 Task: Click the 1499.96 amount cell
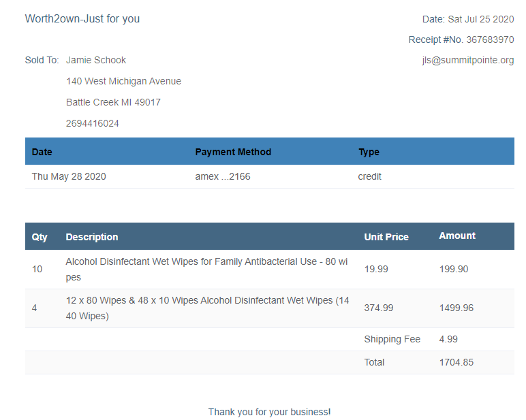coord(457,308)
